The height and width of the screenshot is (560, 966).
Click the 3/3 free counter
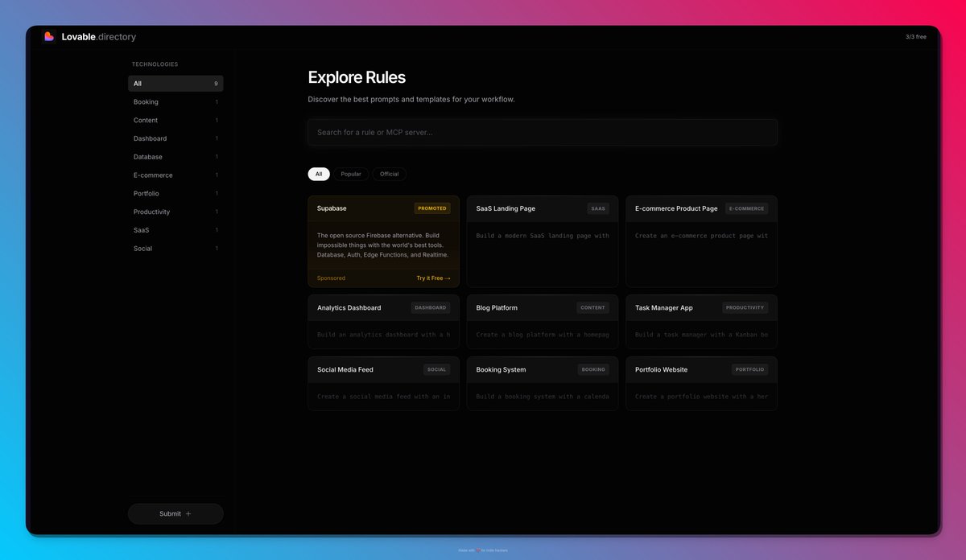click(915, 37)
